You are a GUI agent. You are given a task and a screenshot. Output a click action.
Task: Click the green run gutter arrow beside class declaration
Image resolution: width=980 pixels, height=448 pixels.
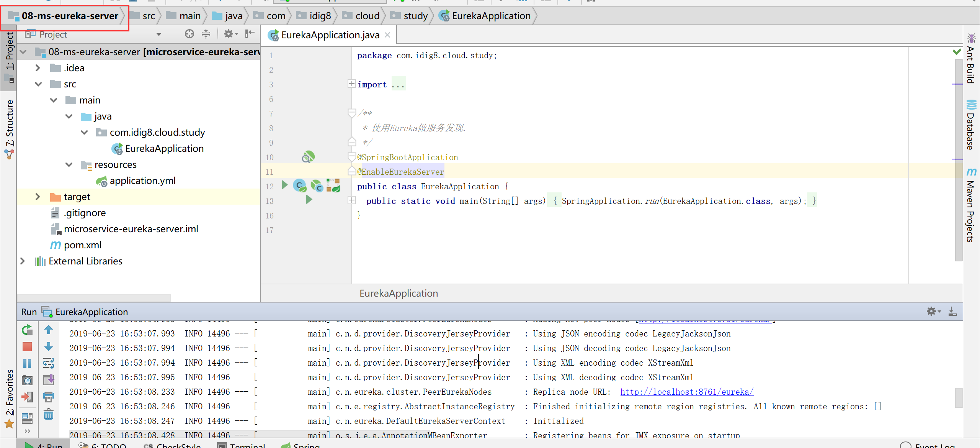(x=284, y=185)
